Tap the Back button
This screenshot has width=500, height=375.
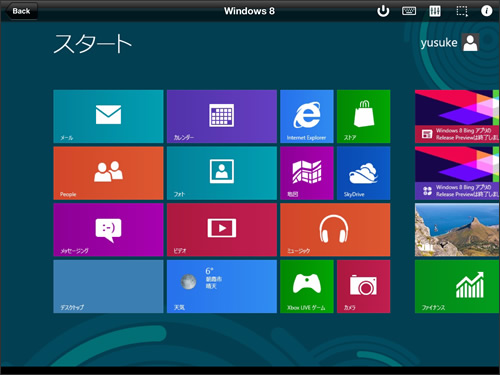pyautogui.click(x=21, y=11)
